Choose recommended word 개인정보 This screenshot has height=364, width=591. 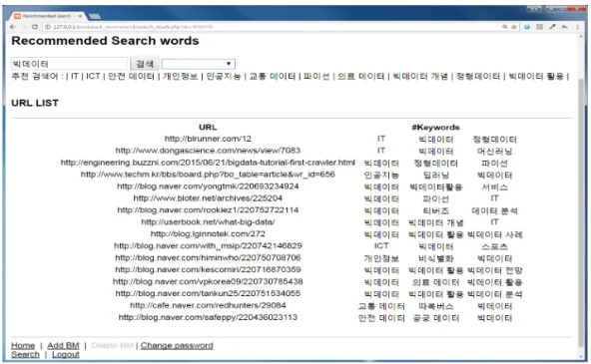pyautogui.click(x=180, y=76)
